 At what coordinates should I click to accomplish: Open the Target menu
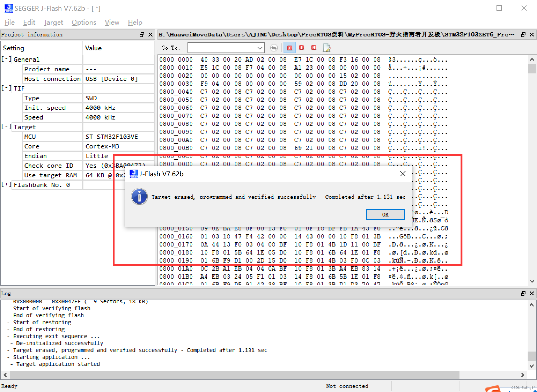pyautogui.click(x=53, y=23)
